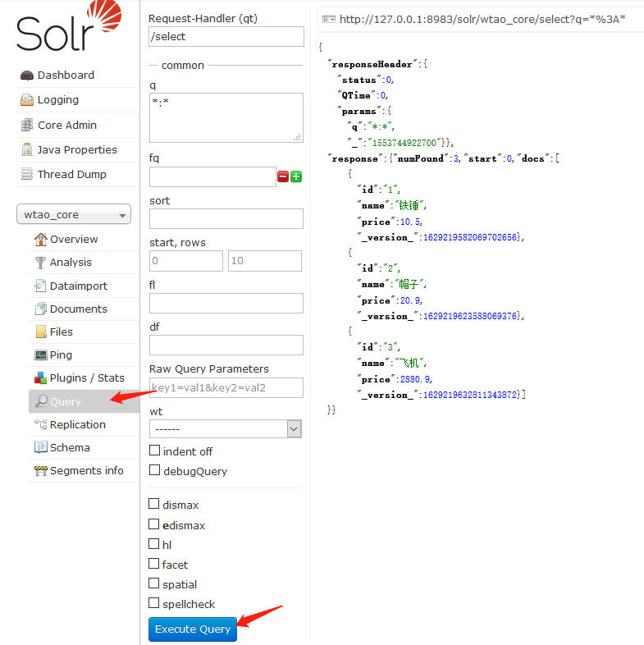Open the wtao_core core selector dropdown

(x=74, y=214)
